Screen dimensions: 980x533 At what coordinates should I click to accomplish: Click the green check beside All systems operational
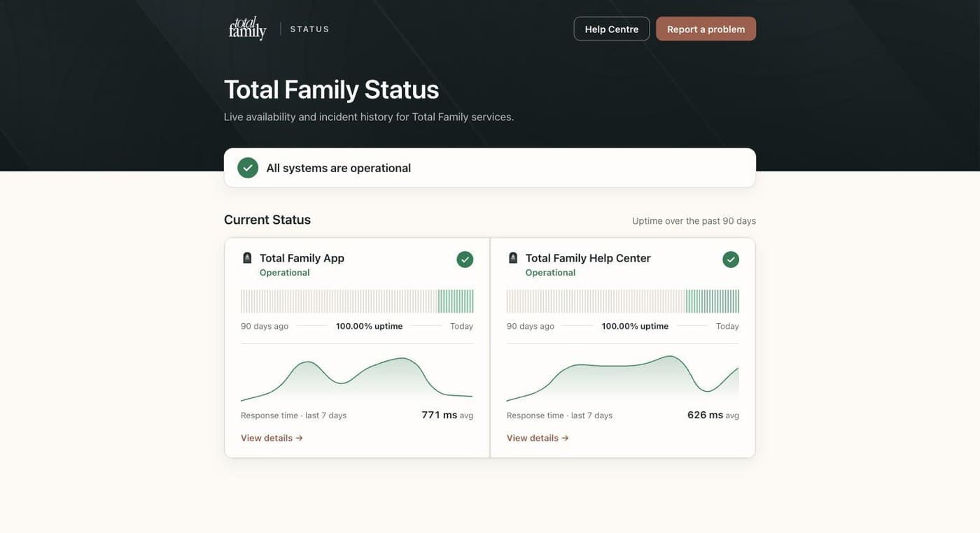[x=248, y=168]
